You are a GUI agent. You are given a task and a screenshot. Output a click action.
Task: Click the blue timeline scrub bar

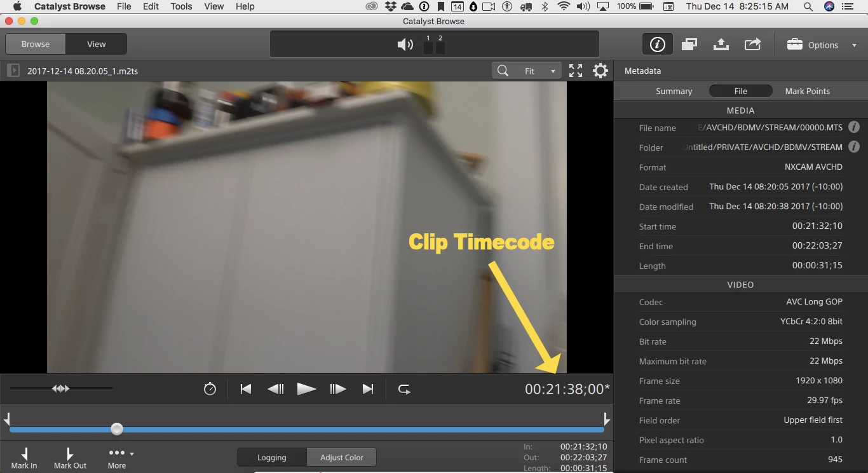(306, 430)
